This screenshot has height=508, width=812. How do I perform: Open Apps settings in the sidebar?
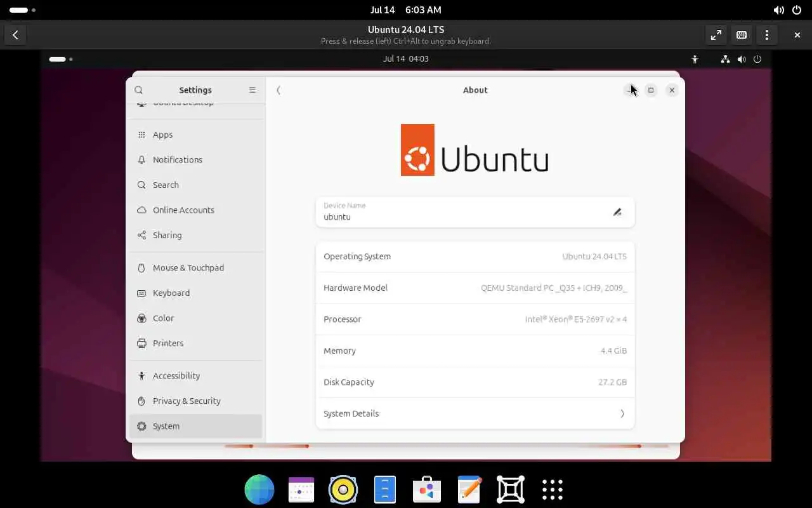[x=195, y=135]
